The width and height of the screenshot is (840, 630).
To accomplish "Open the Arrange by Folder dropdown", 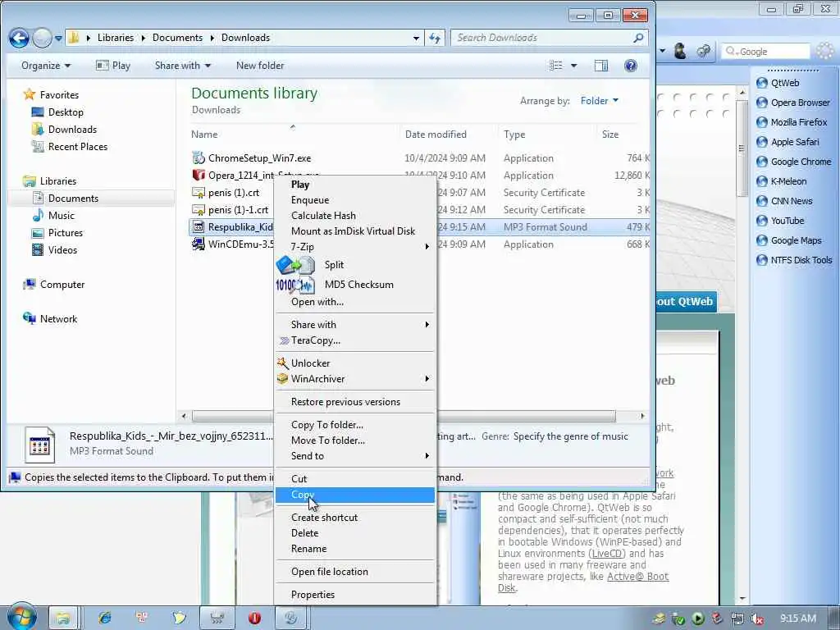I will click(x=599, y=101).
